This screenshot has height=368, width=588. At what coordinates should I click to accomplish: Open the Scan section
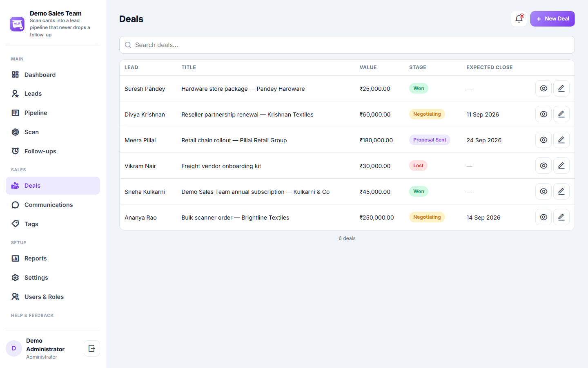coord(53,132)
